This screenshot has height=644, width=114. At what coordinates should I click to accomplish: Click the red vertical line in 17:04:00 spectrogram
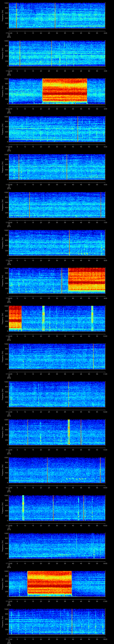[78, 129]
